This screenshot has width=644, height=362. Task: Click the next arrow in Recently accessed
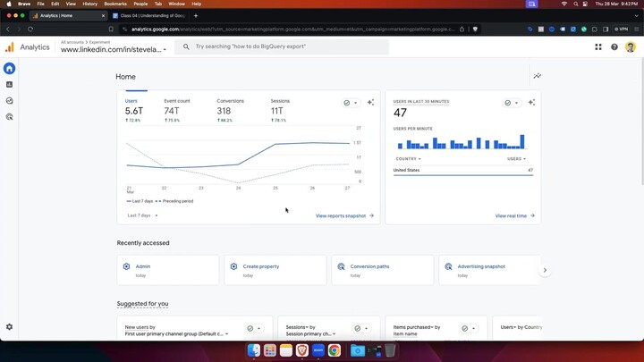tap(545, 270)
